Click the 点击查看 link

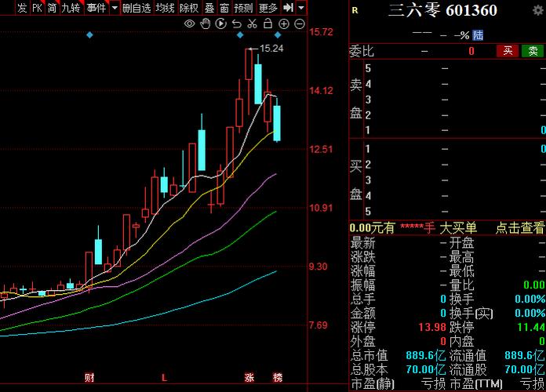[519, 228]
